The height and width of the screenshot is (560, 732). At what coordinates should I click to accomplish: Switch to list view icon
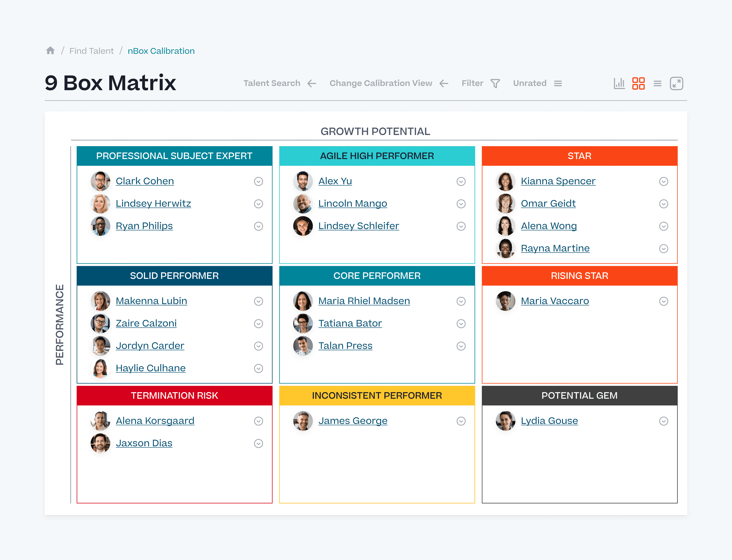657,83
